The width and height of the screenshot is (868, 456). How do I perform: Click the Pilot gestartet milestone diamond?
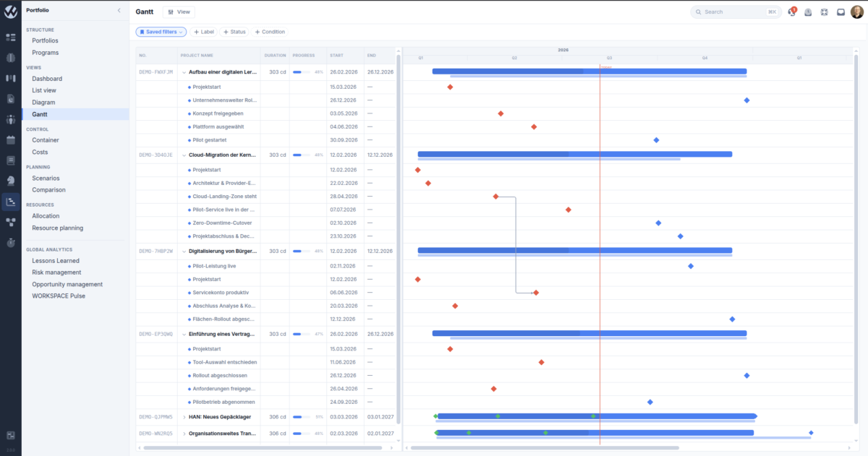point(656,140)
